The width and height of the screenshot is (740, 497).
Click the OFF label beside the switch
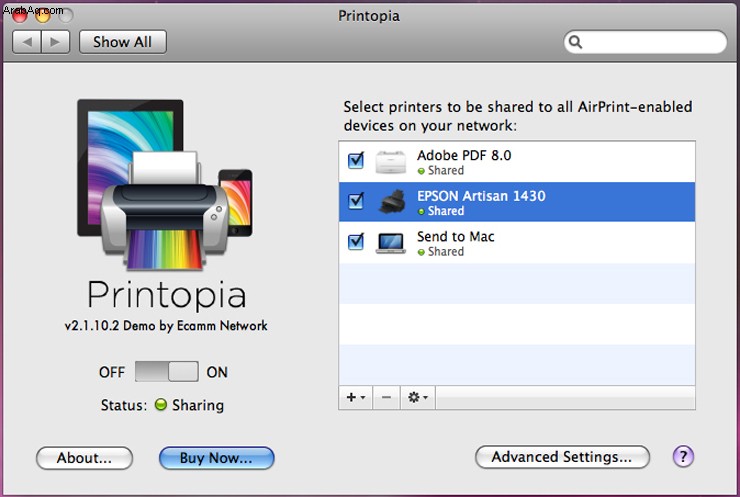tap(112, 372)
